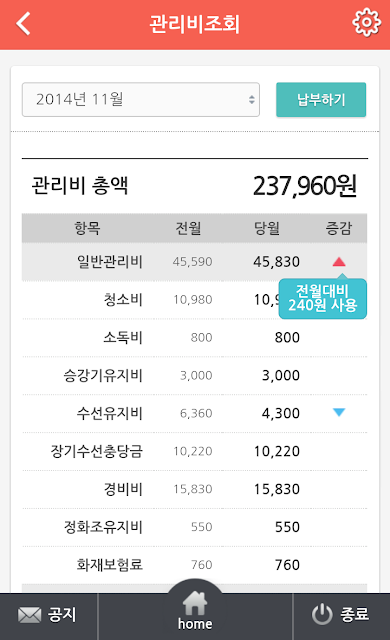Open the 2014년 11월 month dropdown

click(141, 100)
